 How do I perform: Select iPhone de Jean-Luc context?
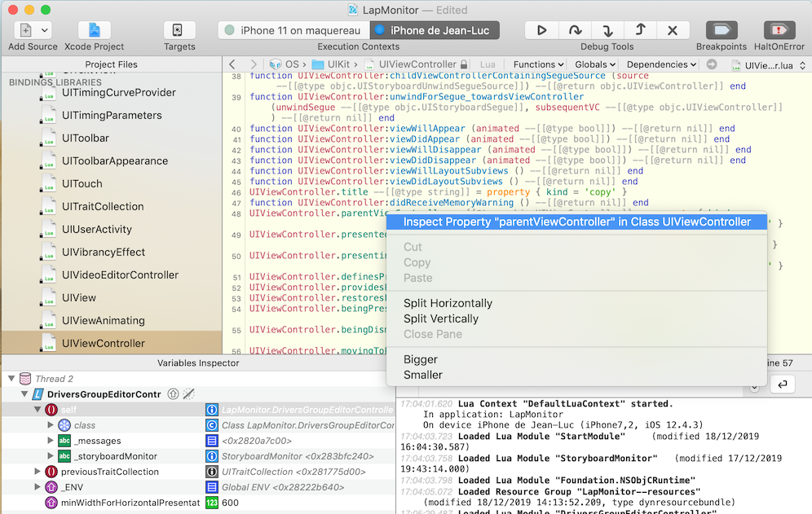click(x=435, y=30)
